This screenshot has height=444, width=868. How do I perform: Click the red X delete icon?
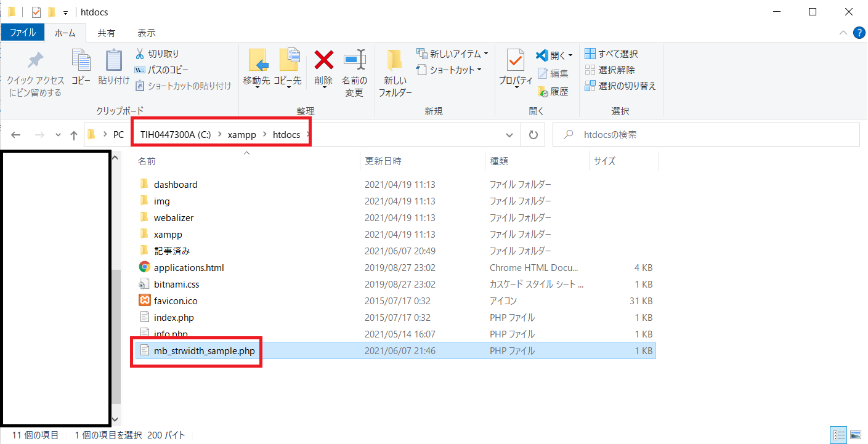pos(324,60)
